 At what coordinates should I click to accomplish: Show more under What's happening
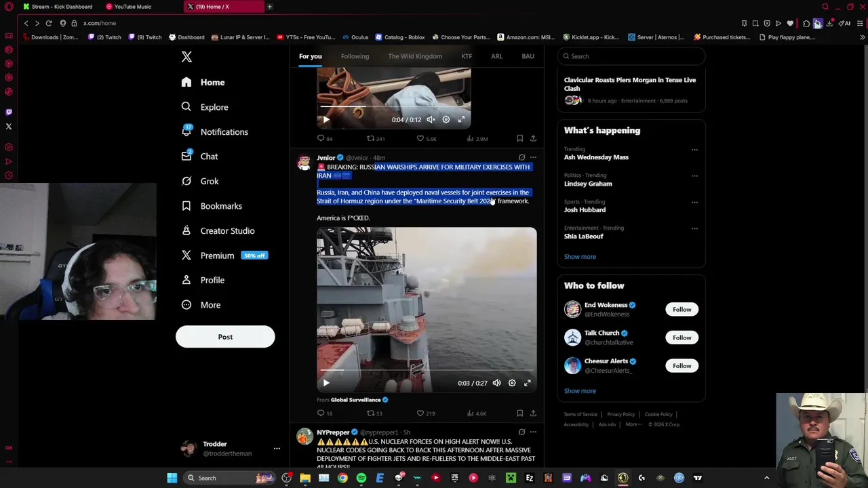click(x=580, y=257)
